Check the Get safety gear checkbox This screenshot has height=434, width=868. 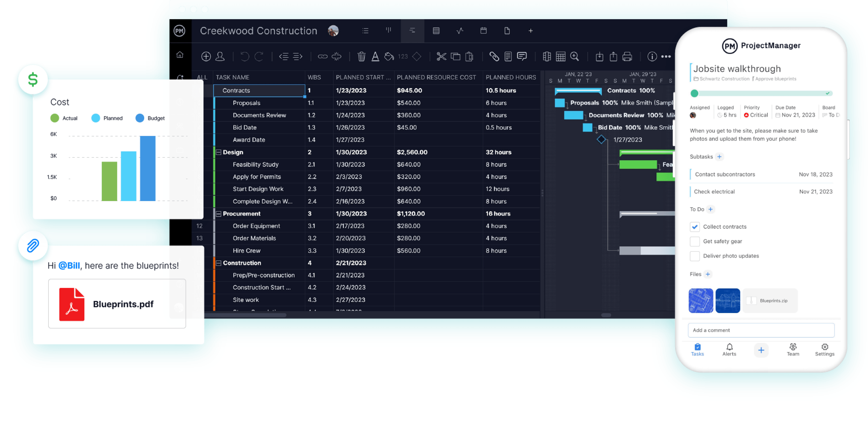click(x=694, y=241)
